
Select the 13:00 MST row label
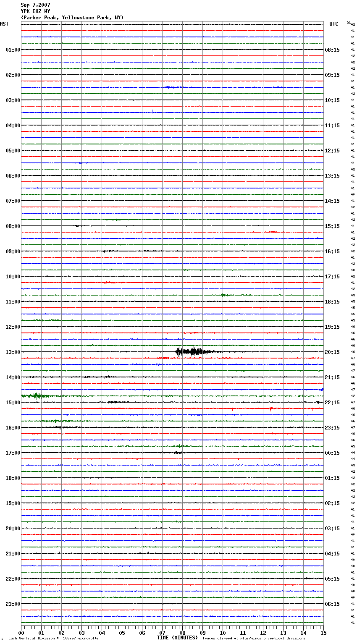(13, 352)
